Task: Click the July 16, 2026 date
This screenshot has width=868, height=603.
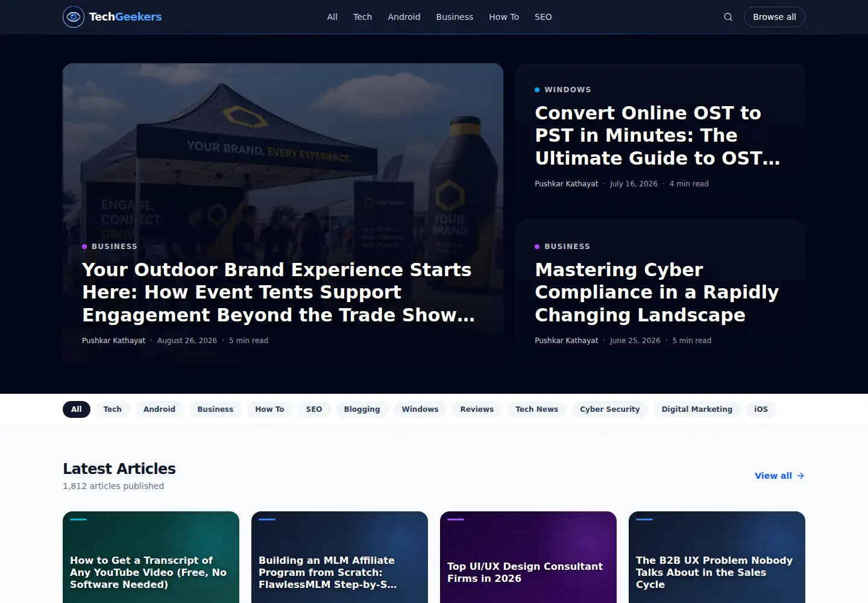Action: click(634, 184)
